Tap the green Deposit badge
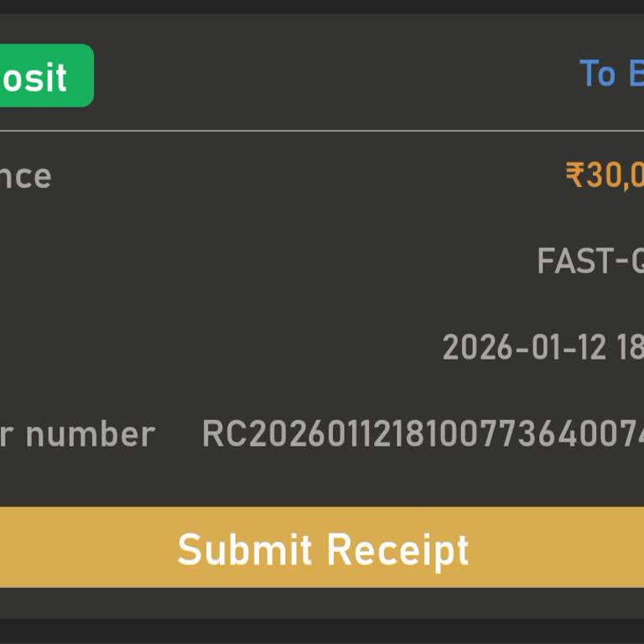Viewport: 644px width, 644px height. click(x=42, y=75)
